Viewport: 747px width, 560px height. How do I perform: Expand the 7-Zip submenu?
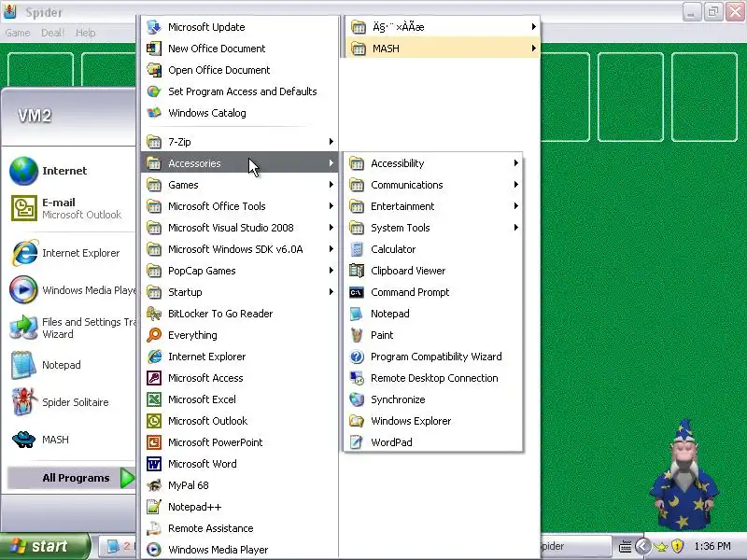click(x=239, y=142)
